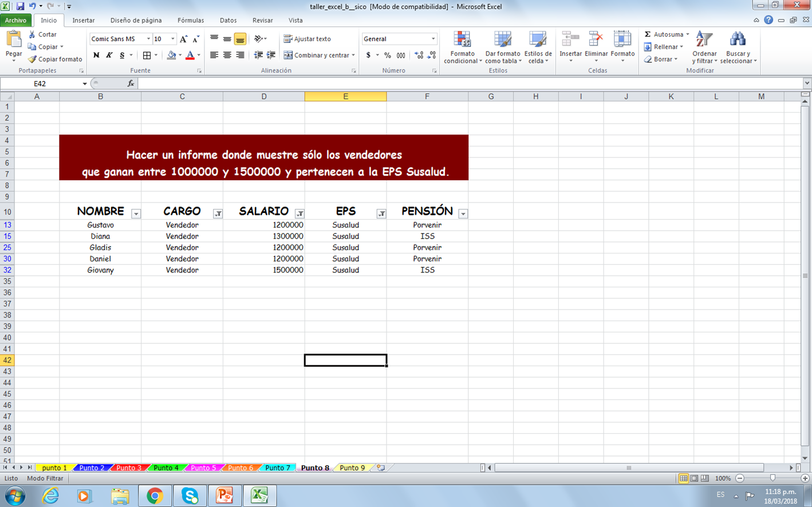This screenshot has height=507, width=812.
Task: Click the Cortar scissors icon
Action: click(32, 34)
